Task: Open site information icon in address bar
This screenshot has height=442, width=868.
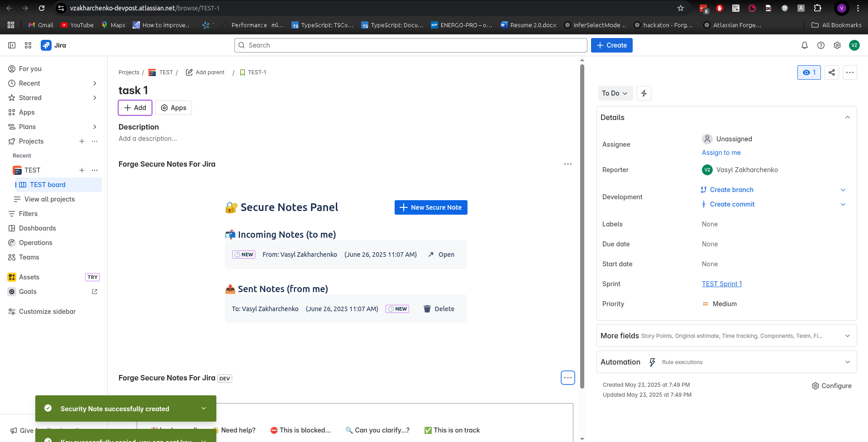Action: 62,8
